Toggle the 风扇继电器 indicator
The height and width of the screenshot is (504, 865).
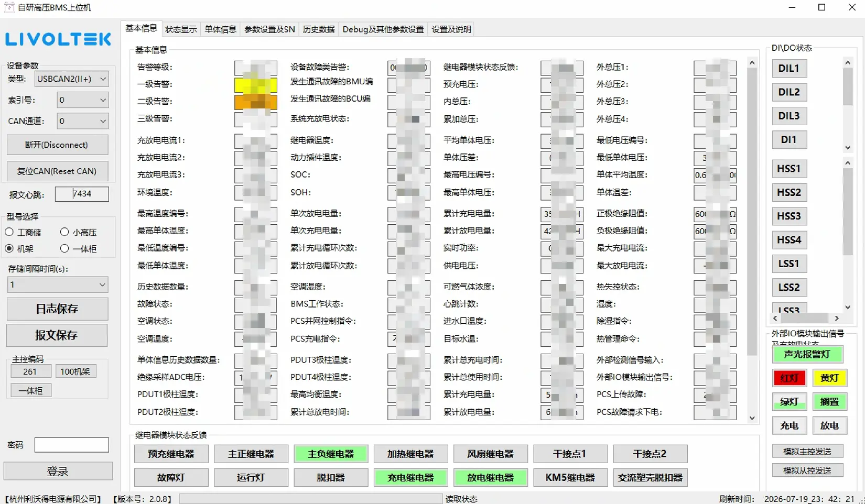(x=491, y=454)
